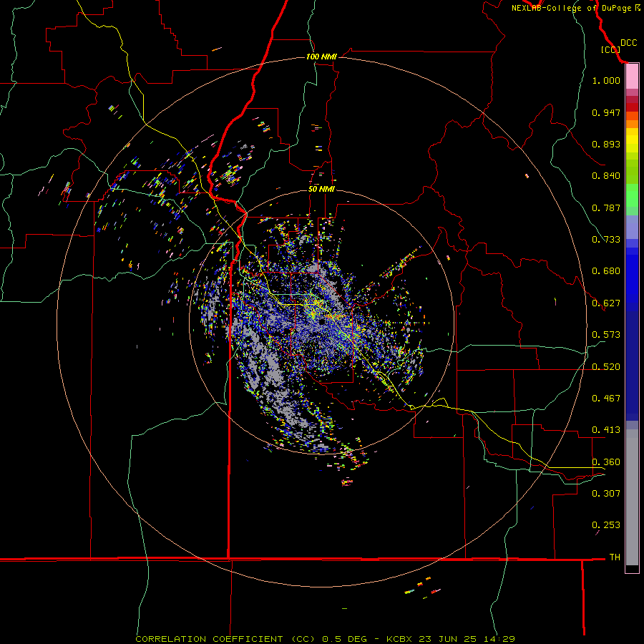Screen dimensions: 644x644
Task: Click the 0.360 legend value
Action: (x=606, y=462)
